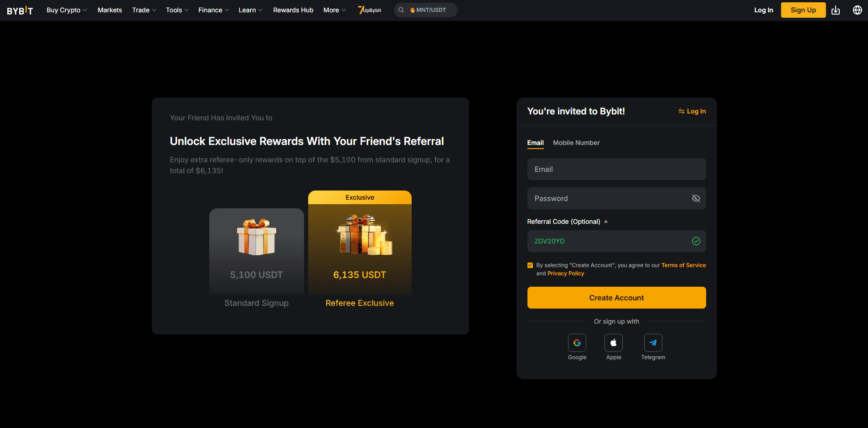Click the 6,135 USDT exclusive reward card
Screen dimensions: 868x428
tap(360, 242)
